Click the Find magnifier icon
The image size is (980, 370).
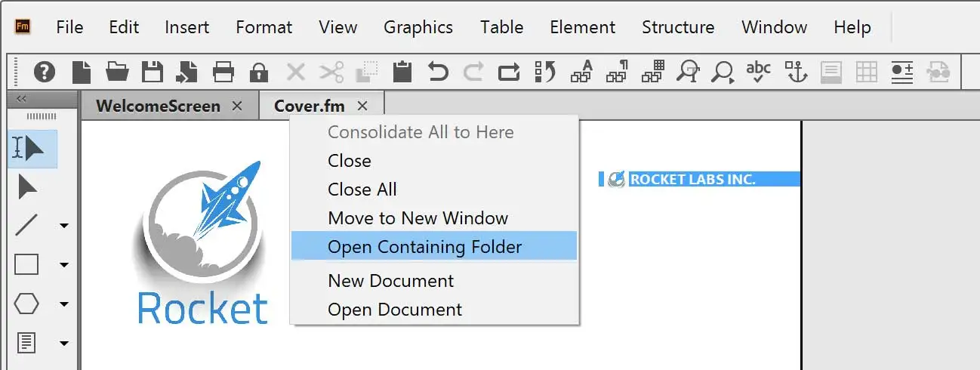[723, 72]
